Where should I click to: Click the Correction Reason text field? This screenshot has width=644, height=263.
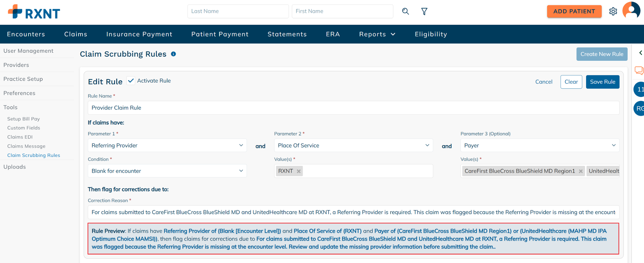pyautogui.click(x=353, y=212)
